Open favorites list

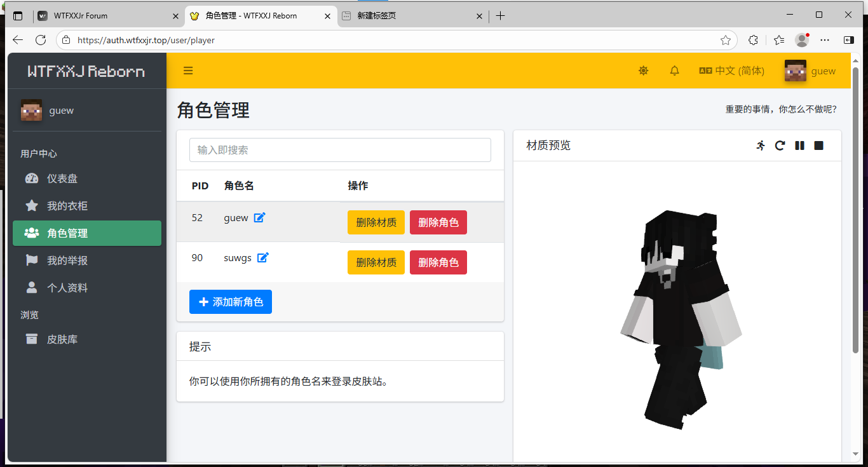tap(779, 40)
